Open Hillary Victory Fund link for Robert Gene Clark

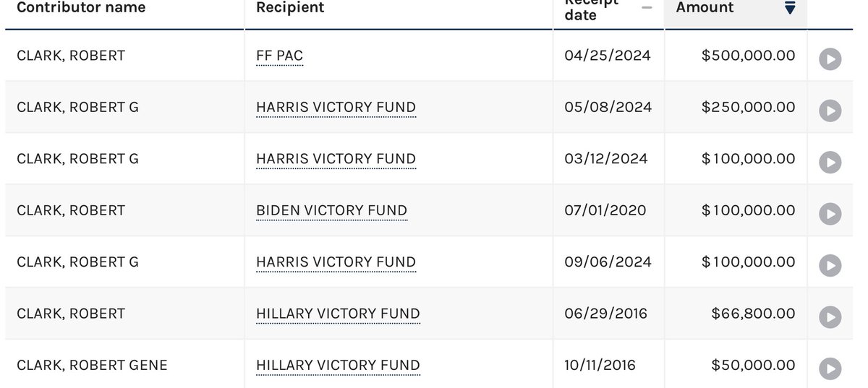pos(338,366)
